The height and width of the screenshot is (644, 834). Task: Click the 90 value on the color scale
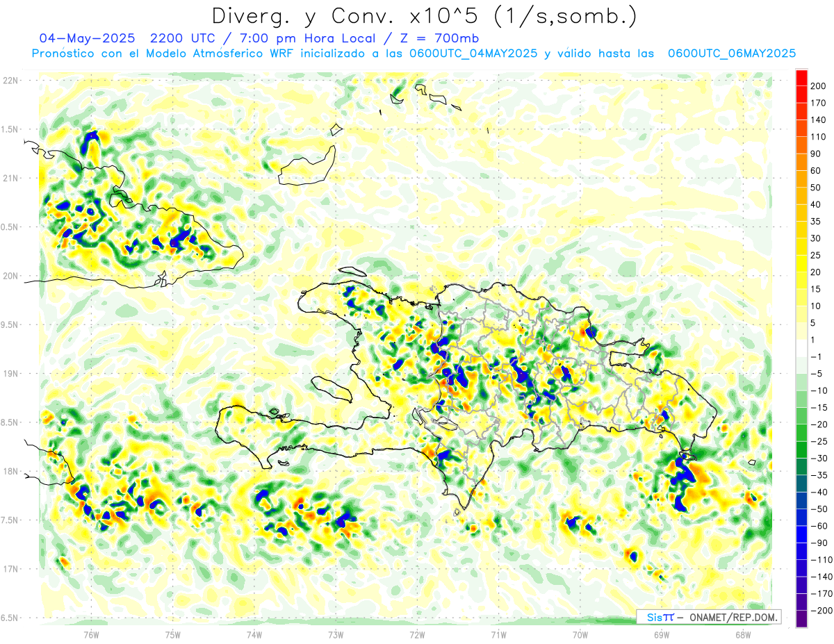pyautogui.click(x=816, y=154)
